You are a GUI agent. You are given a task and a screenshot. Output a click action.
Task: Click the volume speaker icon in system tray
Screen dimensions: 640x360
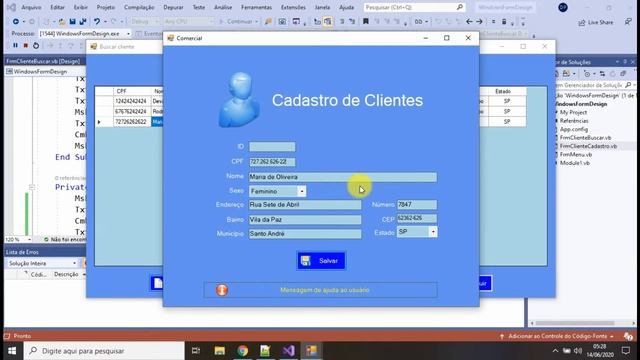click(x=578, y=351)
